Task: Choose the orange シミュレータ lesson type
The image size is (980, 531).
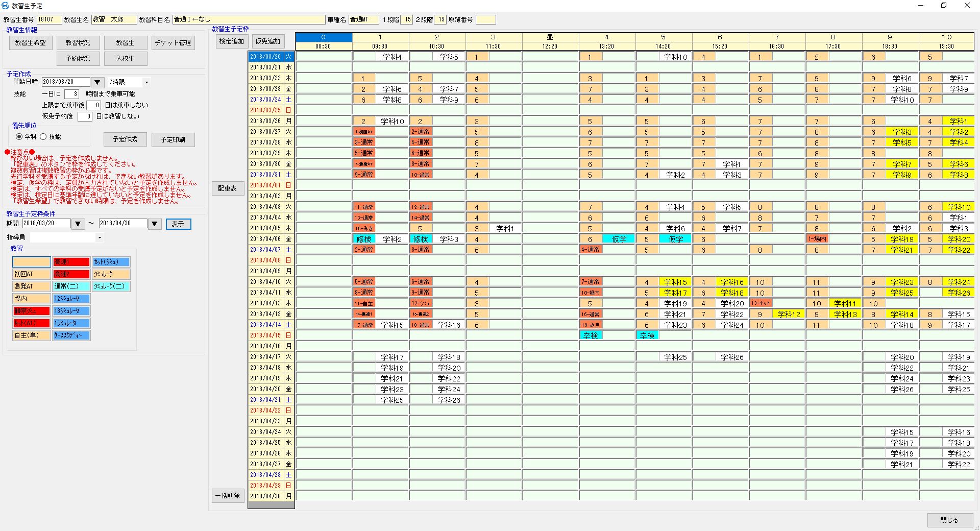Action: [x=111, y=274]
